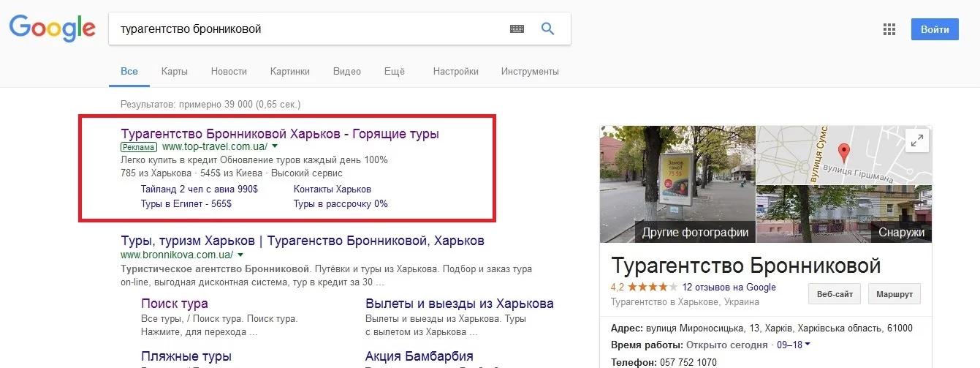Click the green URL www.bronnikova.com.ua/

pos(177,255)
